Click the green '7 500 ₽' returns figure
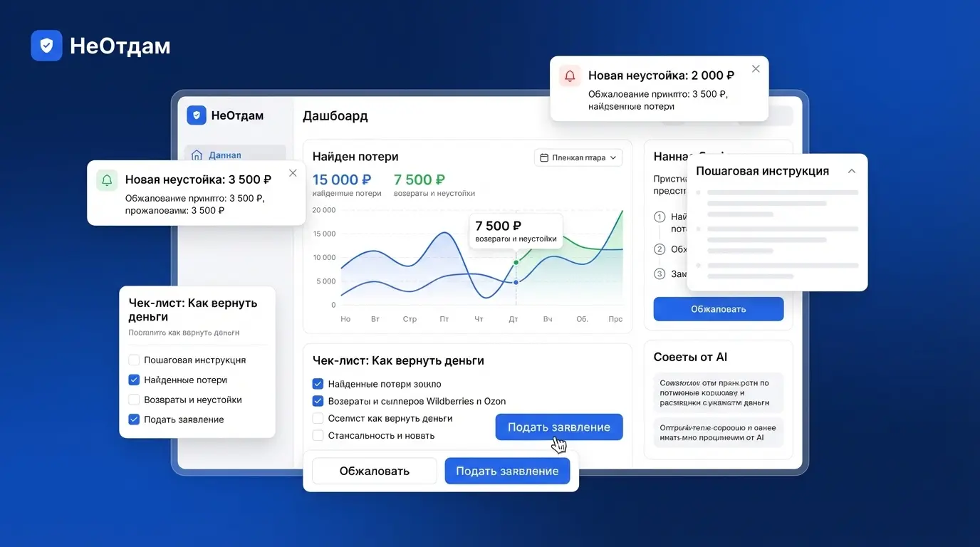Screen dimensions: 980x547 (419, 179)
